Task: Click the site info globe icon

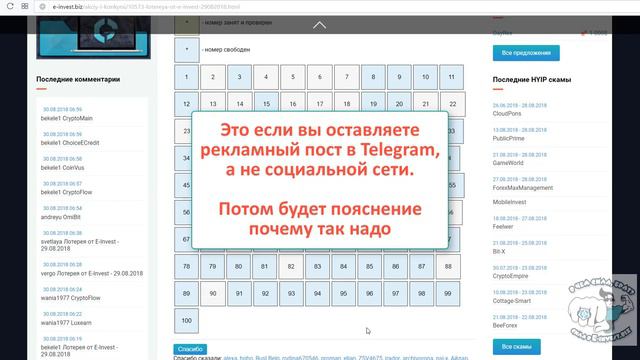Action: click(x=42, y=7)
